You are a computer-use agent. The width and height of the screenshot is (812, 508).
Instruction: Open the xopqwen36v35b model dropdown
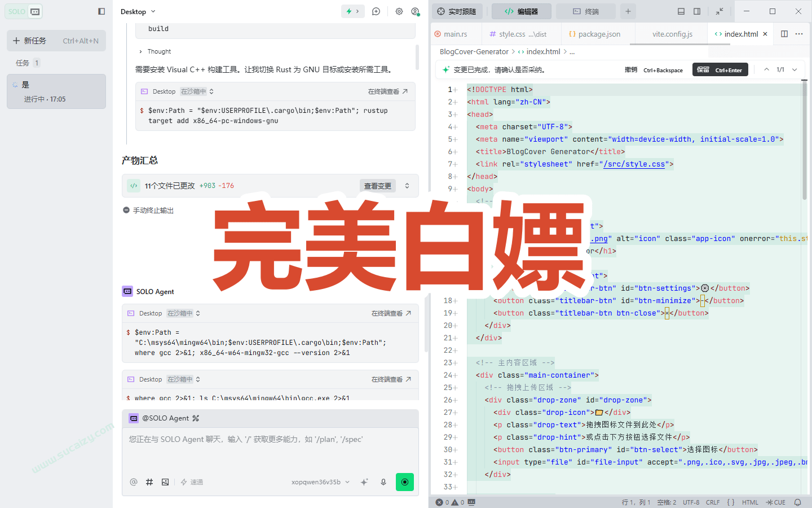click(x=320, y=482)
